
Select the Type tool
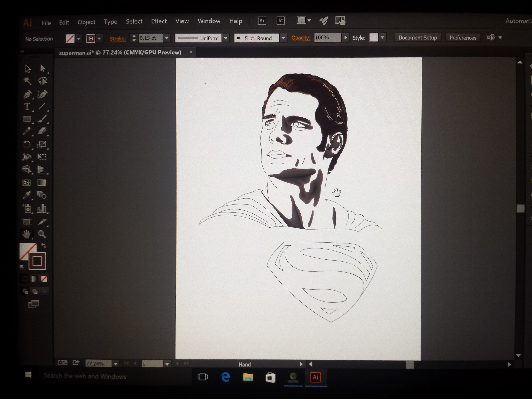pyautogui.click(x=27, y=106)
